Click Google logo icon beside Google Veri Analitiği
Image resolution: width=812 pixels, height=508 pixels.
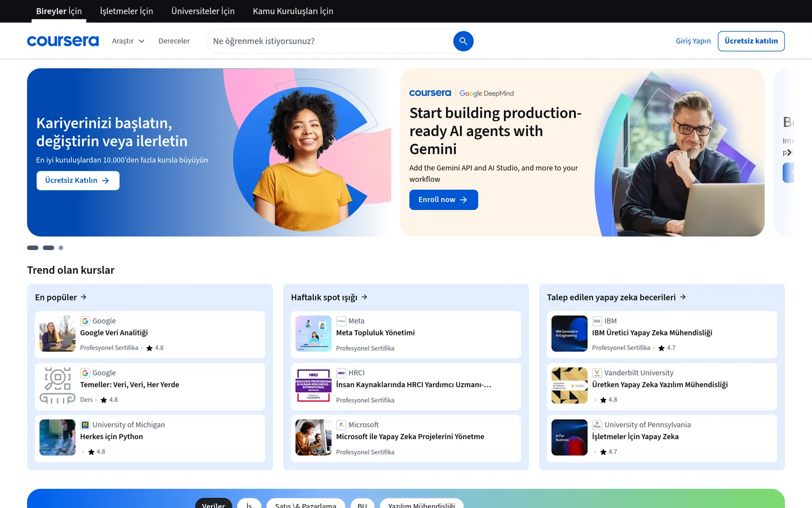click(x=85, y=321)
